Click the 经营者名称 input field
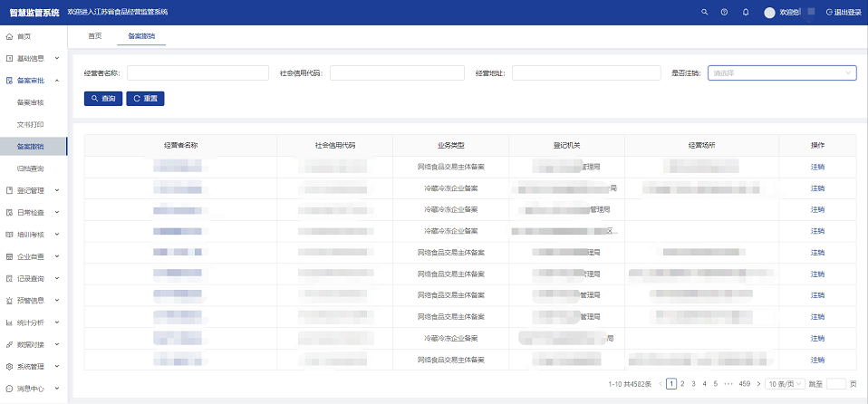 point(198,72)
